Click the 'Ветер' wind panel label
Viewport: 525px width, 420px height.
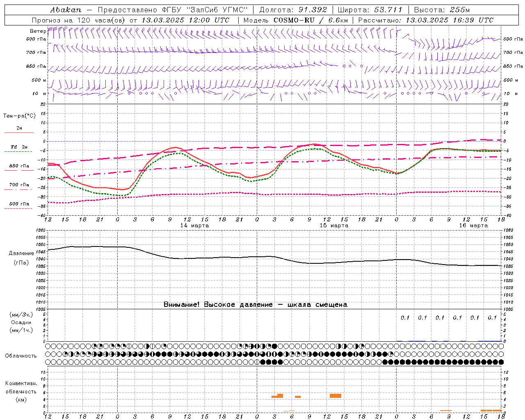[x=38, y=31]
